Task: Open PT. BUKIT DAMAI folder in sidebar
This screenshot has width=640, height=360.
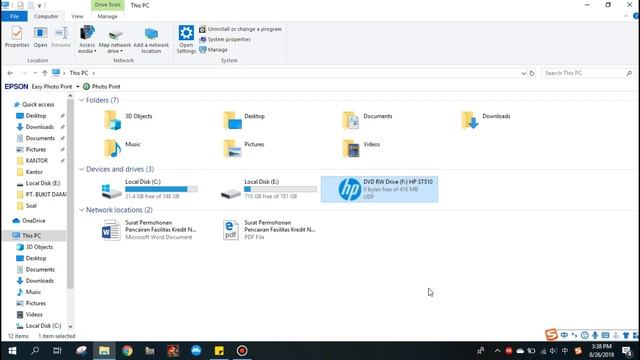Action: click(46, 195)
